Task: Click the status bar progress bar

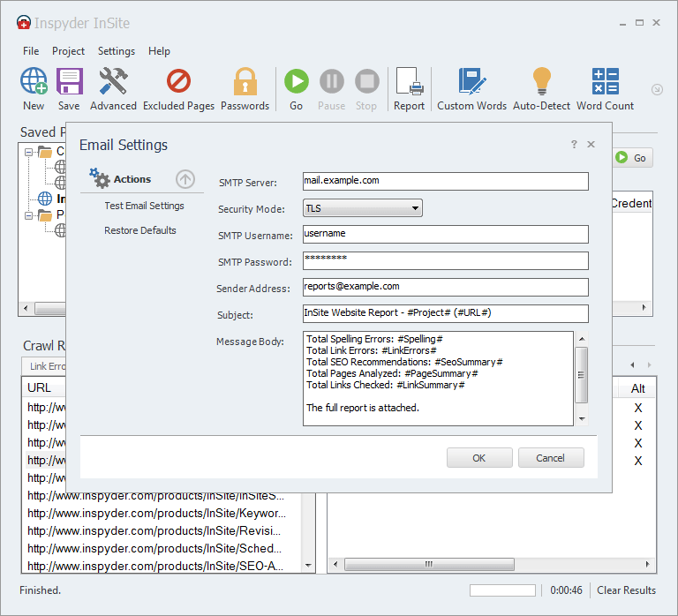Action: pos(502,590)
